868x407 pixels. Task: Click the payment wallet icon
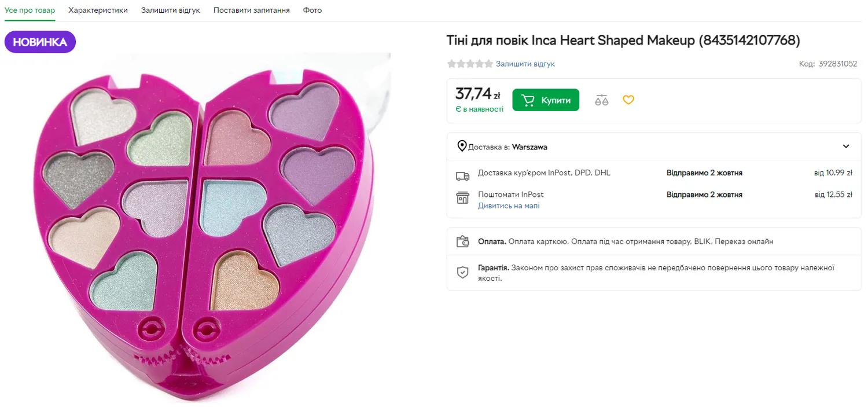point(462,241)
